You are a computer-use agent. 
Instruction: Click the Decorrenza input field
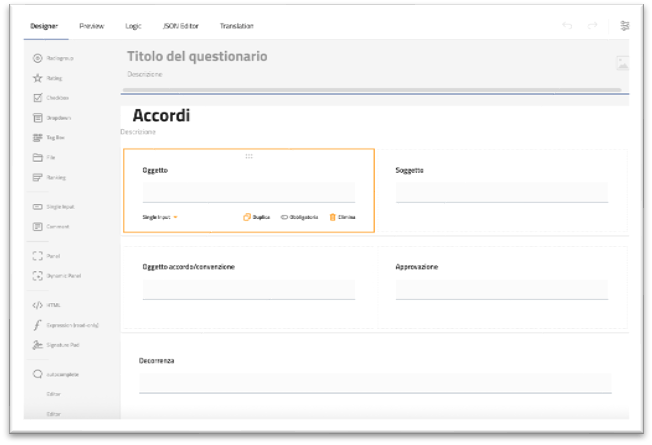pyautogui.click(x=375, y=383)
